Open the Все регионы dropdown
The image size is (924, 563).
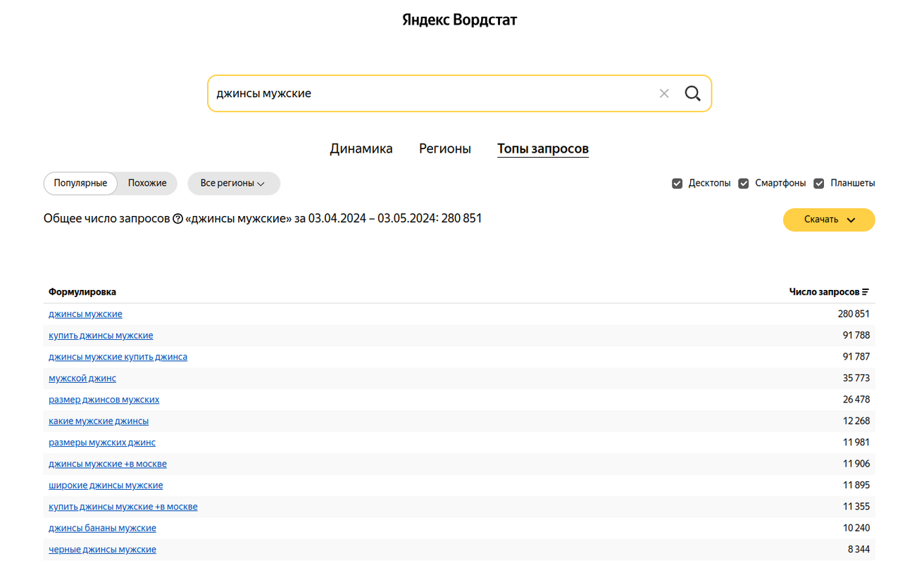(x=233, y=183)
